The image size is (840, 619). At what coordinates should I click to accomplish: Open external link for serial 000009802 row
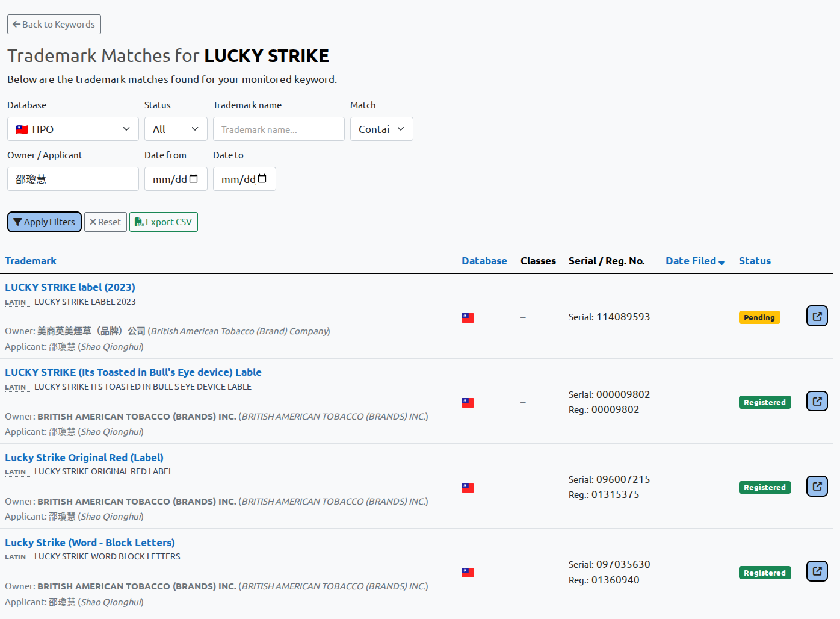click(x=817, y=401)
